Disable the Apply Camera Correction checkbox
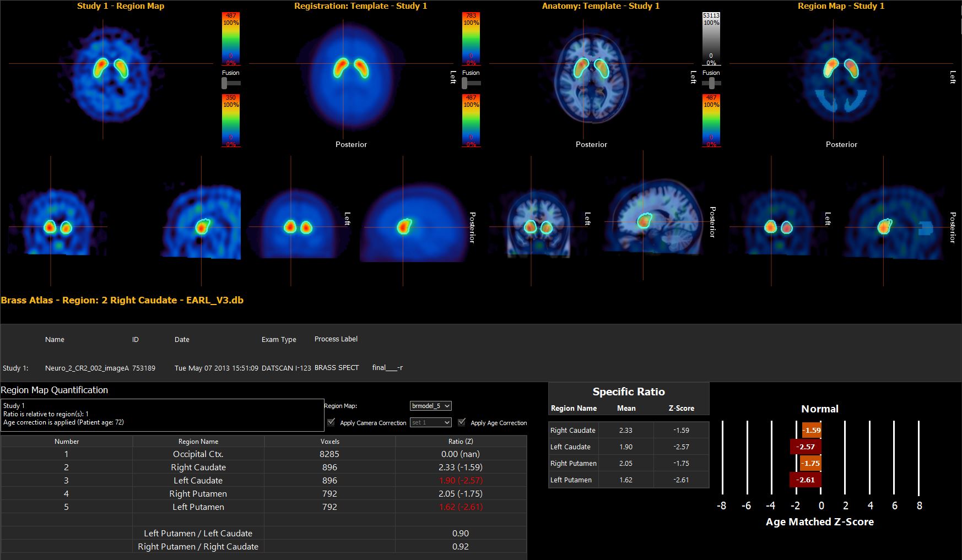 (331, 422)
